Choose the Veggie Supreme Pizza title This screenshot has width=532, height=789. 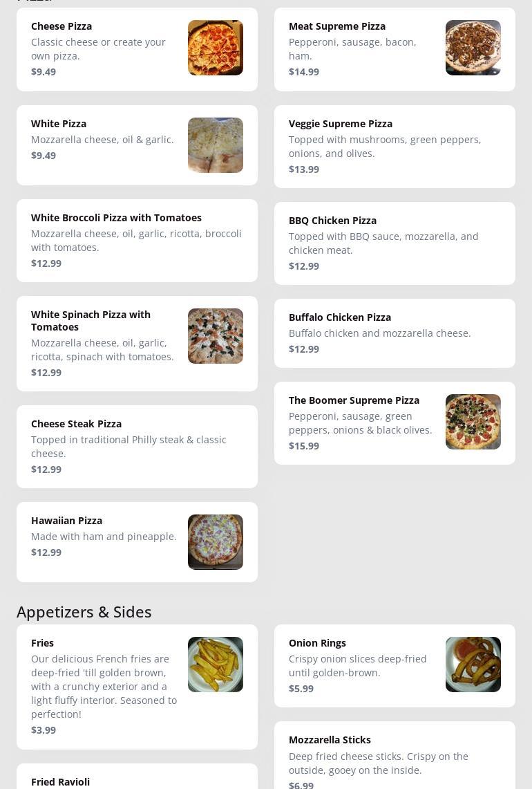click(x=341, y=124)
